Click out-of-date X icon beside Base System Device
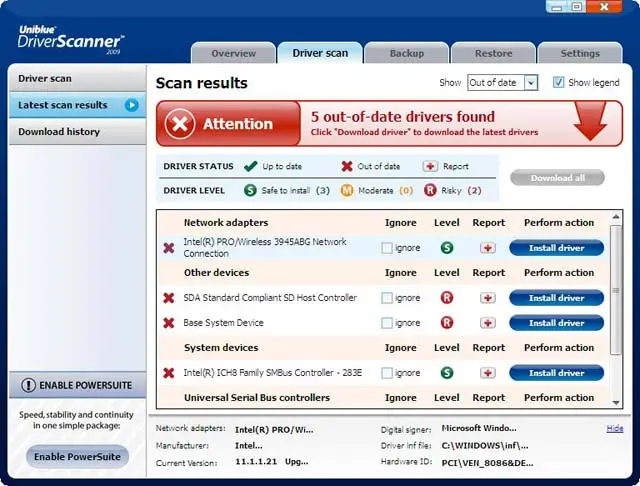 169,323
